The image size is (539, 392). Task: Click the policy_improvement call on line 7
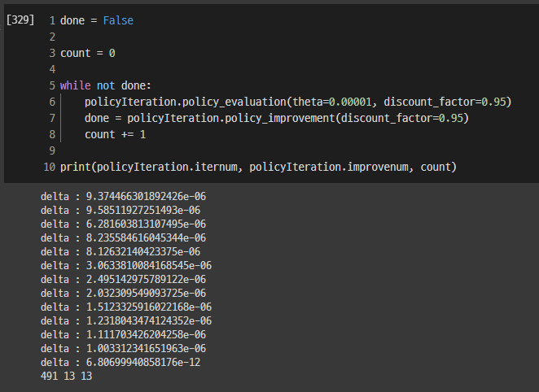point(277,118)
